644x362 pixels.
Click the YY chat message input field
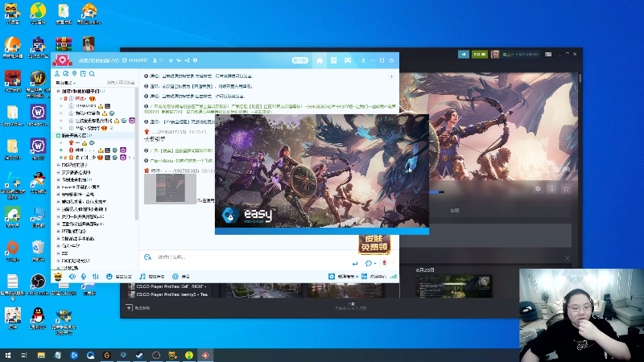[250, 257]
